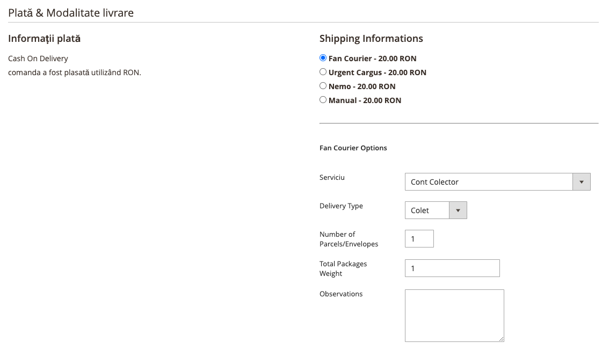Select Fan Courier shipping radio button
This screenshot has height=364, width=602.
point(323,58)
